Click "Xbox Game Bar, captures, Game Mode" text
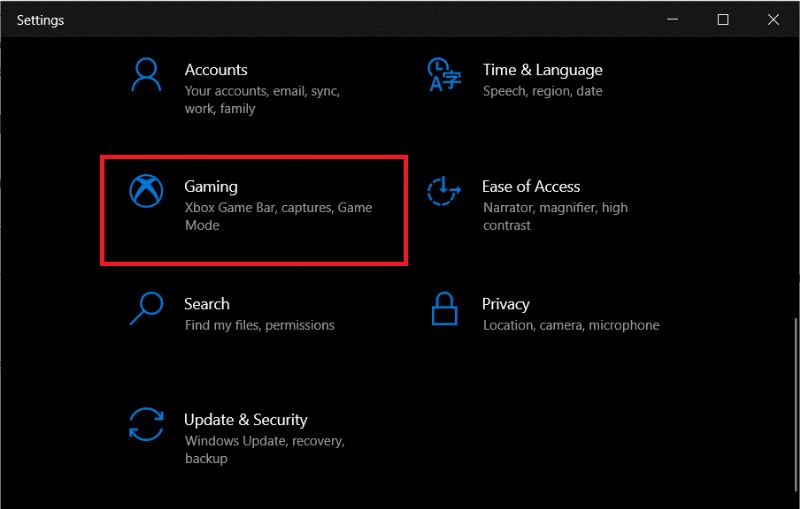The image size is (800, 509). [278, 216]
